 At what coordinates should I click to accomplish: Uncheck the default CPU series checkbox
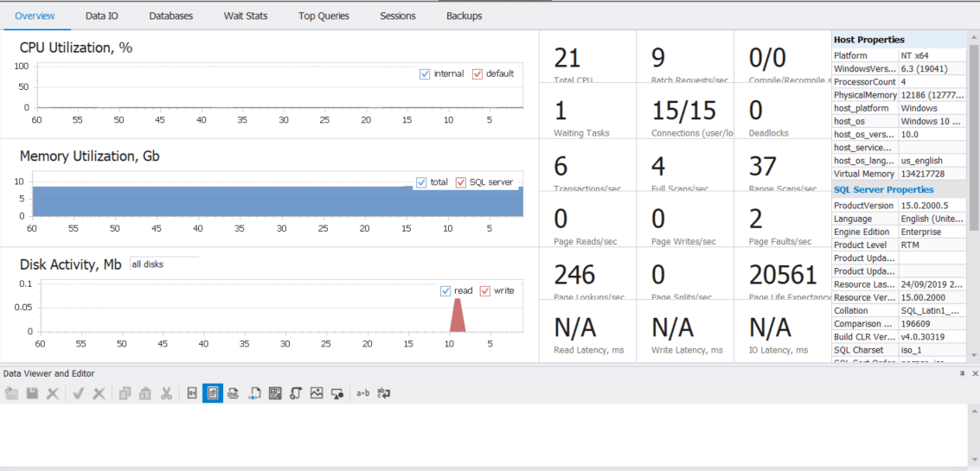click(x=477, y=73)
